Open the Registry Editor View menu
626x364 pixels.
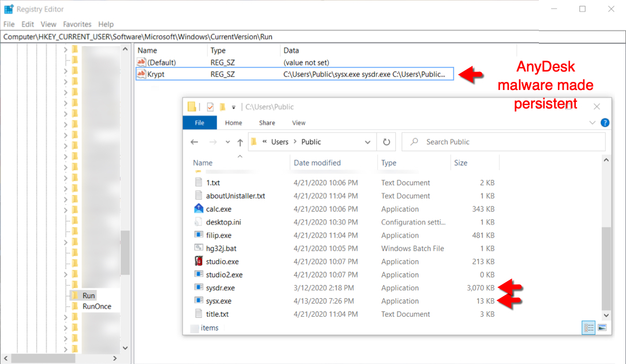(48, 24)
